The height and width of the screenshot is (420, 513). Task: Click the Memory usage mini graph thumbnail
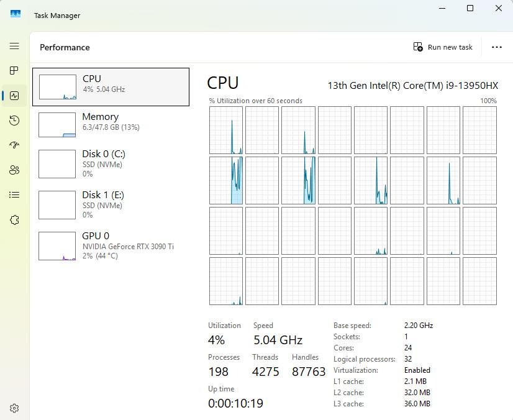(x=57, y=125)
